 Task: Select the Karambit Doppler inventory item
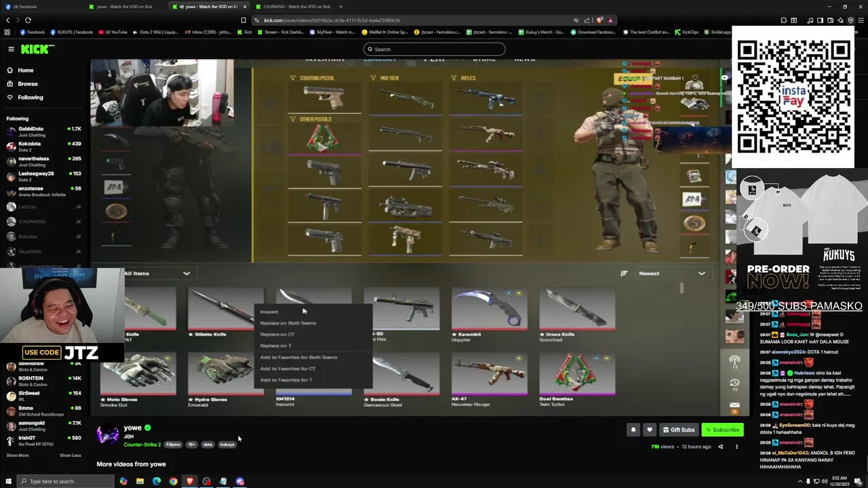click(x=490, y=314)
